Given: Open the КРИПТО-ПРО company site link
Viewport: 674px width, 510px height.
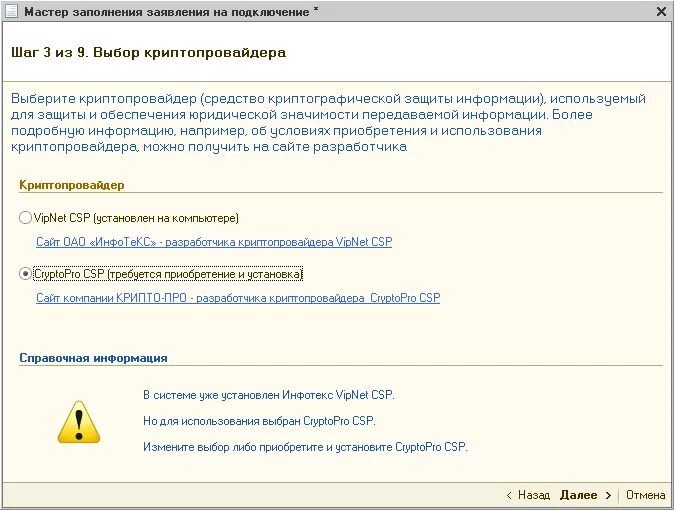Looking at the screenshot, I should (238, 298).
